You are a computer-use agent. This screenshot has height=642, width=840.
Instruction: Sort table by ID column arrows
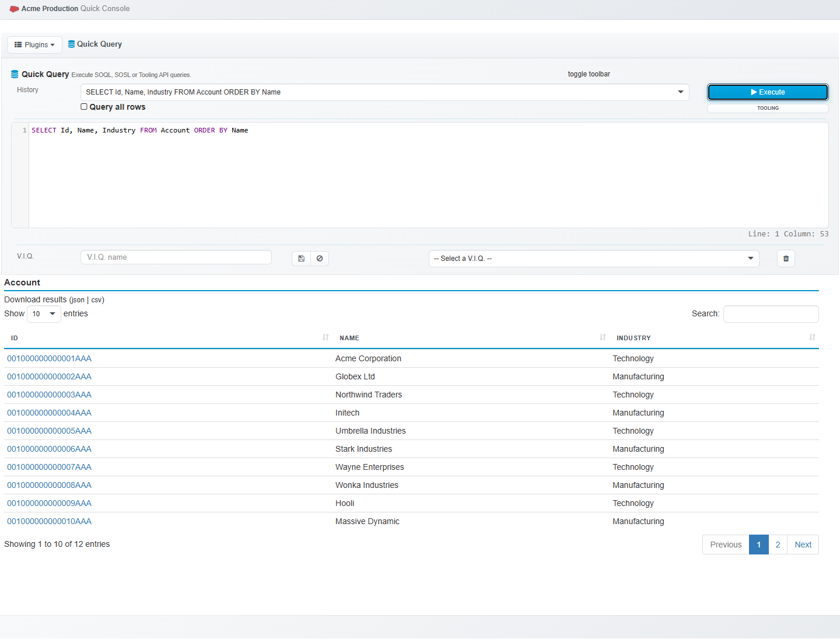[325, 337]
